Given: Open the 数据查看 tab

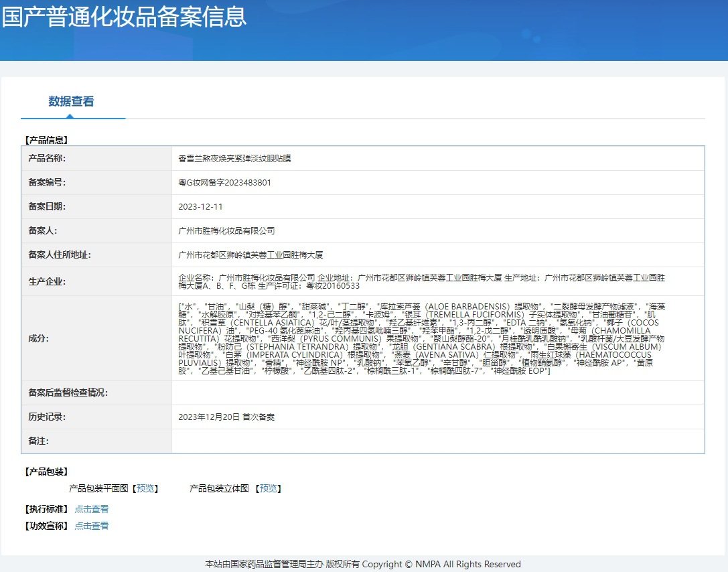Looking at the screenshot, I should click(71, 101).
